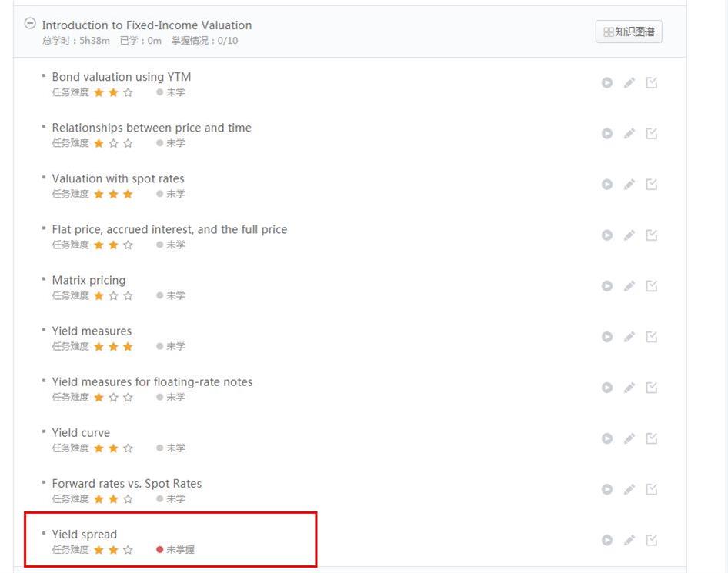Viewport: 728px width, 573px height.
Task: Click the pencil icon for Yield measures
Action: tap(629, 337)
